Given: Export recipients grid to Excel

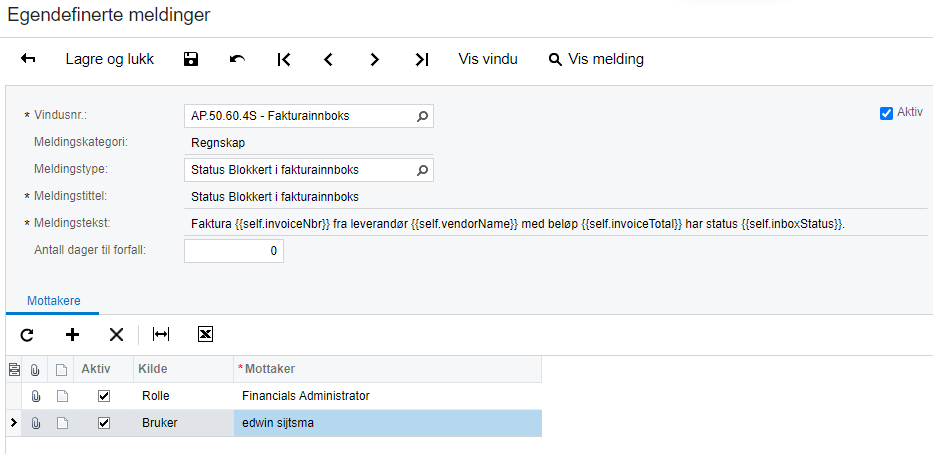Looking at the screenshot, I should [205, 335].
